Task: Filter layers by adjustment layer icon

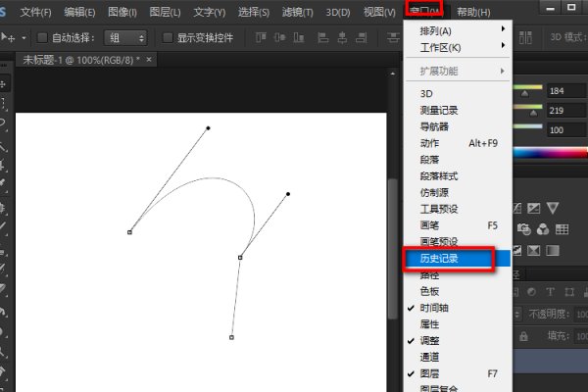Action: click(x=531, y=292)
